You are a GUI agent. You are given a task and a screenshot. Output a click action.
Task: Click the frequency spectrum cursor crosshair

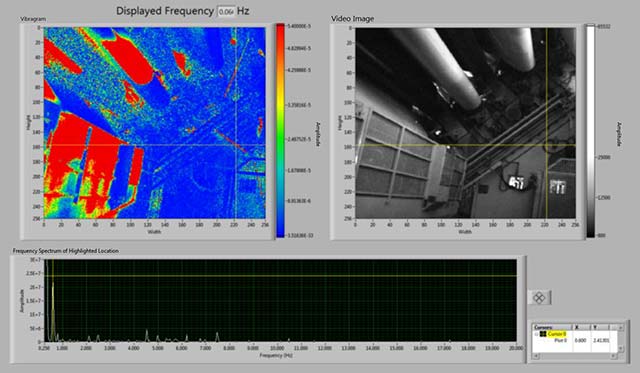(x=53, y=275)
